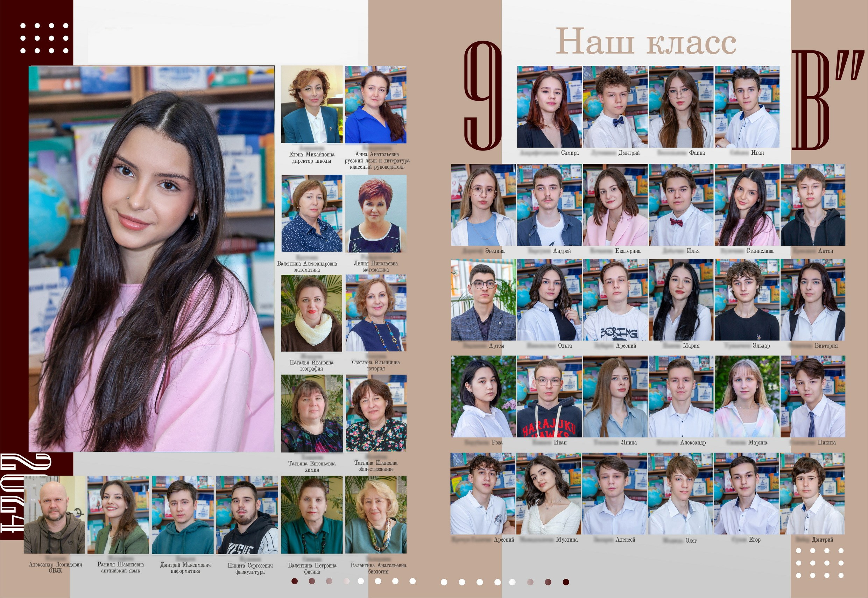Open student photo labeled Ольга
The height and width of the screenshot is (598, 868).
coord(549,300)
